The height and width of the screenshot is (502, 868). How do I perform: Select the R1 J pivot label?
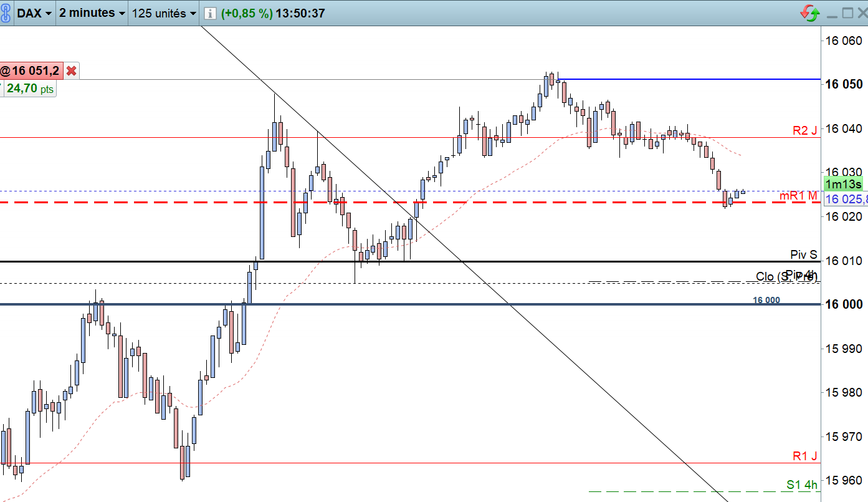click(x=805, y=456)
